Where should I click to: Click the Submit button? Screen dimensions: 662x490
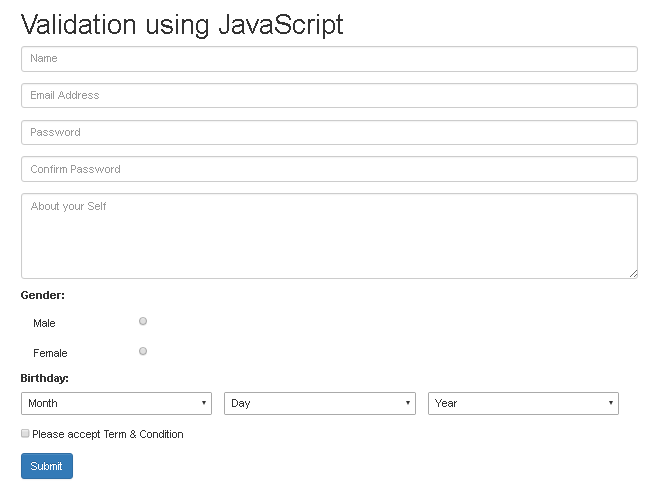(x=47, y=466)
